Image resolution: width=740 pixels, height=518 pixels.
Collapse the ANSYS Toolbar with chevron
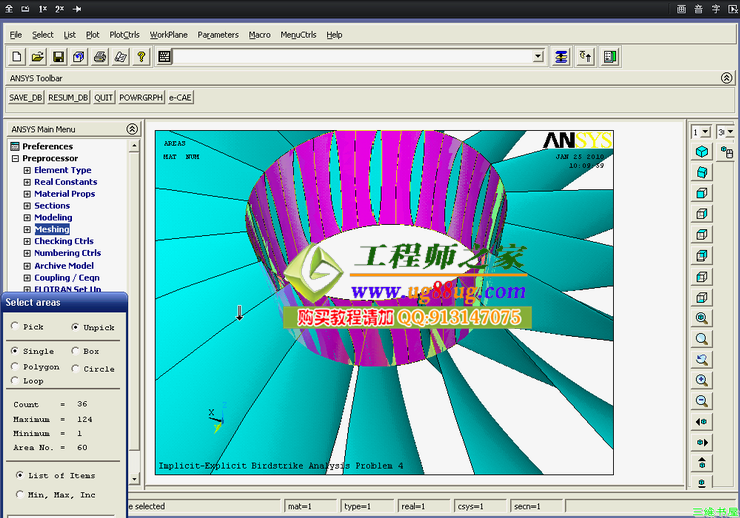click(x=726, y=78)
